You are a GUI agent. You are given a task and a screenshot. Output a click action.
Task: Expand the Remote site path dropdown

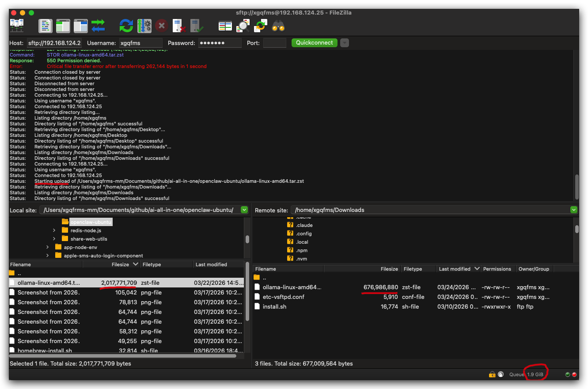point(574,210)
